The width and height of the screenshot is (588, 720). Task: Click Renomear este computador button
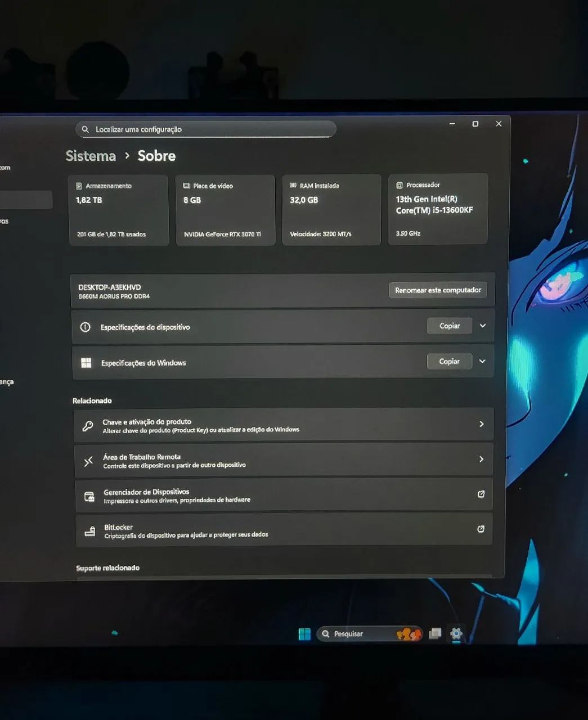pos(438,290)
